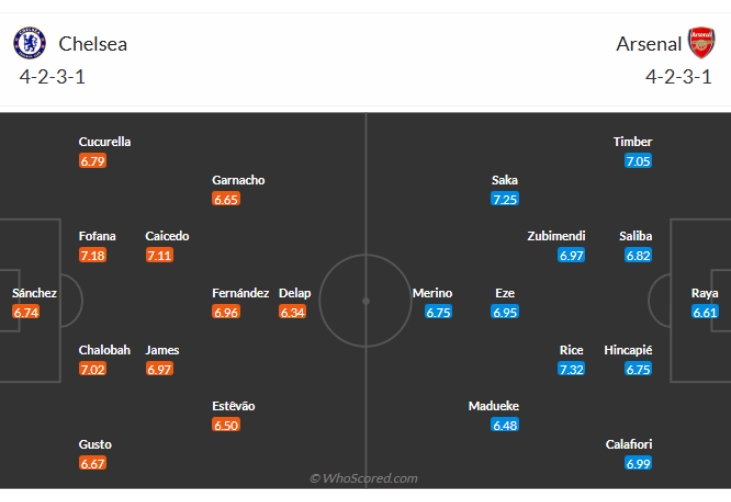The height and width of the screenshot is (502, 731).
Task: Select goalkeeper Sánchez on the pitch
Action: click(x=34, y=293)
